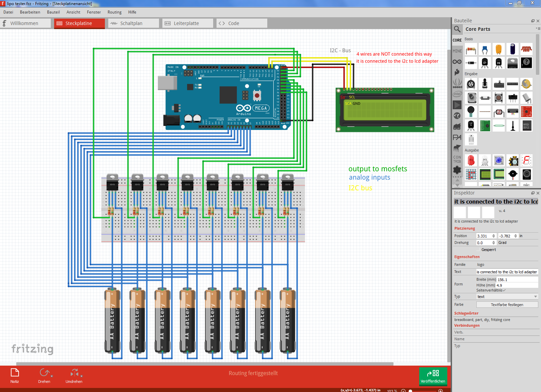Screen dimensions: 541x392
Task: Pick the 7-segment display part
Action: pos(526,160)
